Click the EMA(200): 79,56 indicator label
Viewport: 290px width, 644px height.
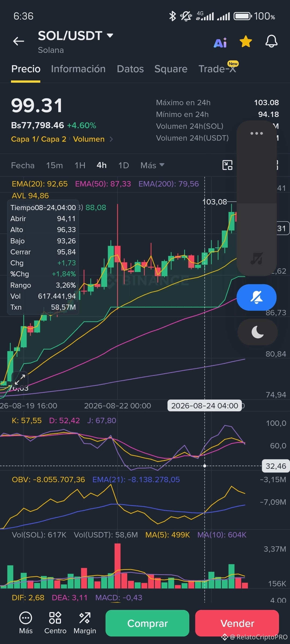169,184
